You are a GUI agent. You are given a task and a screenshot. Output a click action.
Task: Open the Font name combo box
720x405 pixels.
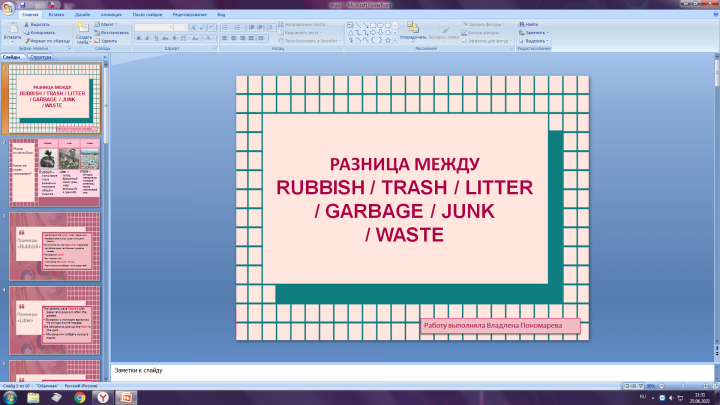[153, 28]
